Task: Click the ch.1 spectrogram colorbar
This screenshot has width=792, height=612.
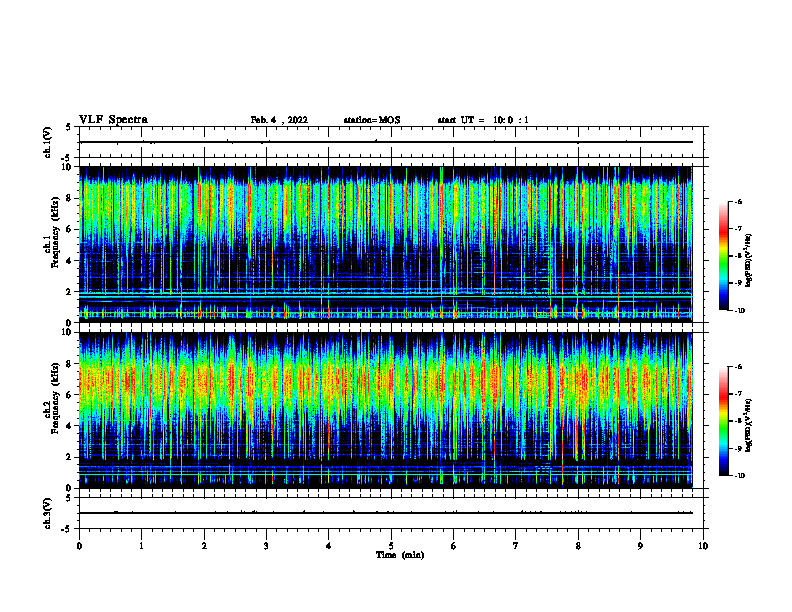Action: click(x=724, y=256)
